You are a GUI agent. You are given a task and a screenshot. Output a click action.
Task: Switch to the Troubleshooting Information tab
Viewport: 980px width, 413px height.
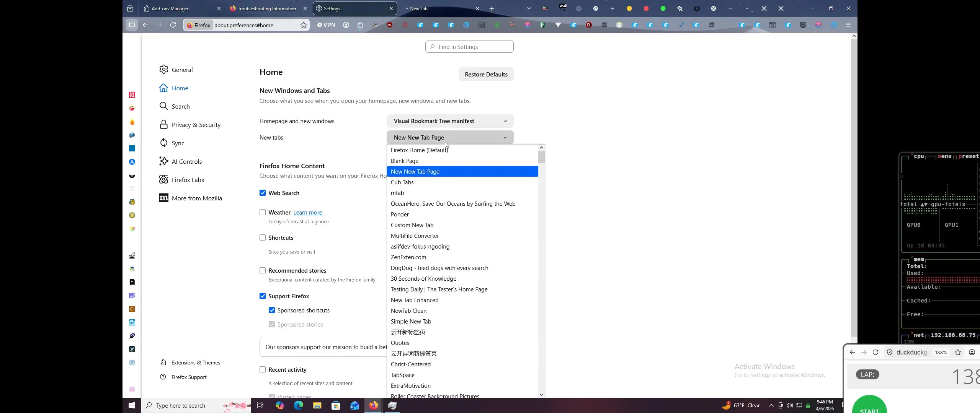pyautogui.click(x=266, y=8)
